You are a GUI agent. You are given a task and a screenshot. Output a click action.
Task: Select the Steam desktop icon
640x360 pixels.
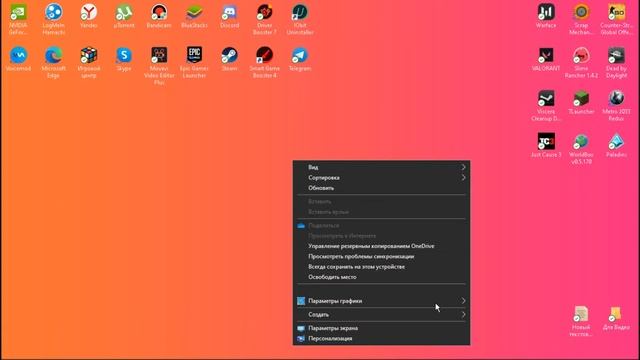coord(229,56)
